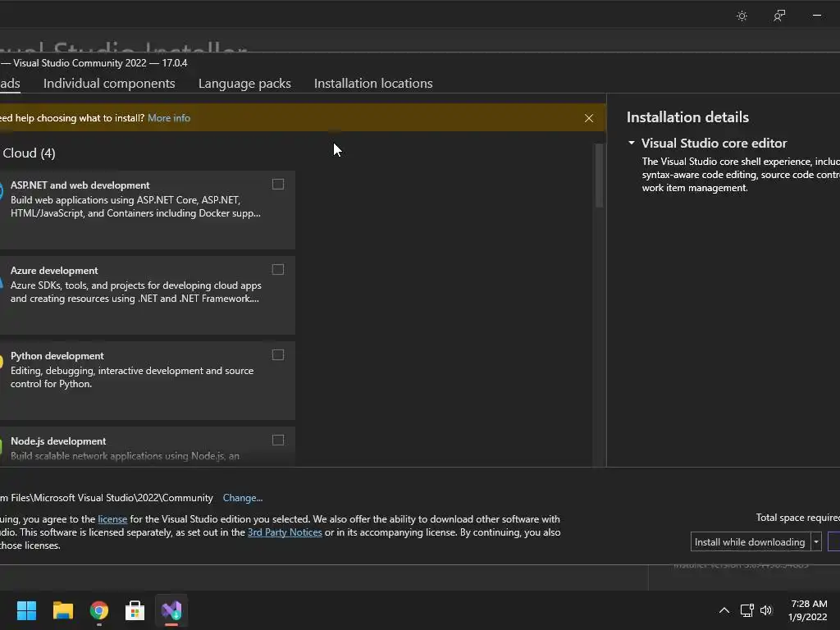Open 3rd Party Notices link

(x=285, y=532)
